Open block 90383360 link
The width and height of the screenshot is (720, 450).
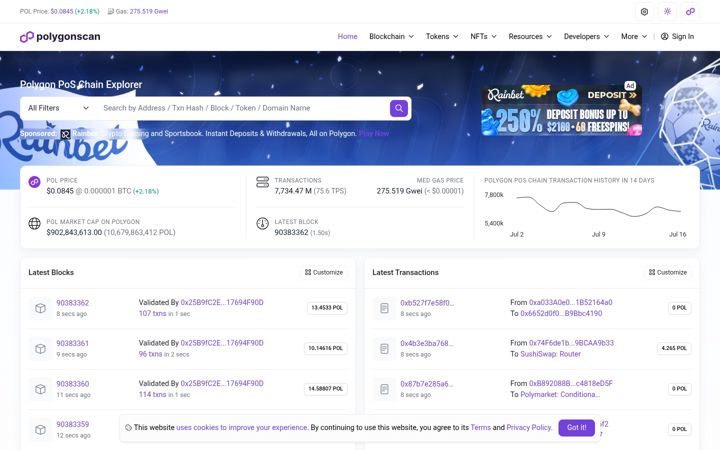pos(73,384)
